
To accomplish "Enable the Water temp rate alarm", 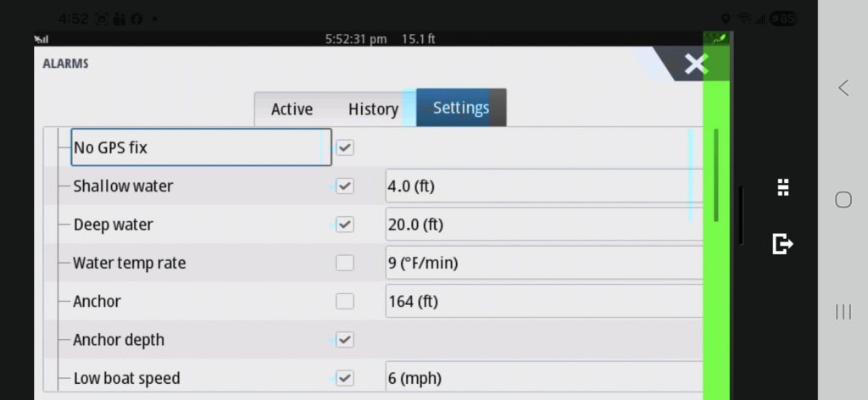I will pyautogui.click(x=344, y=263).
